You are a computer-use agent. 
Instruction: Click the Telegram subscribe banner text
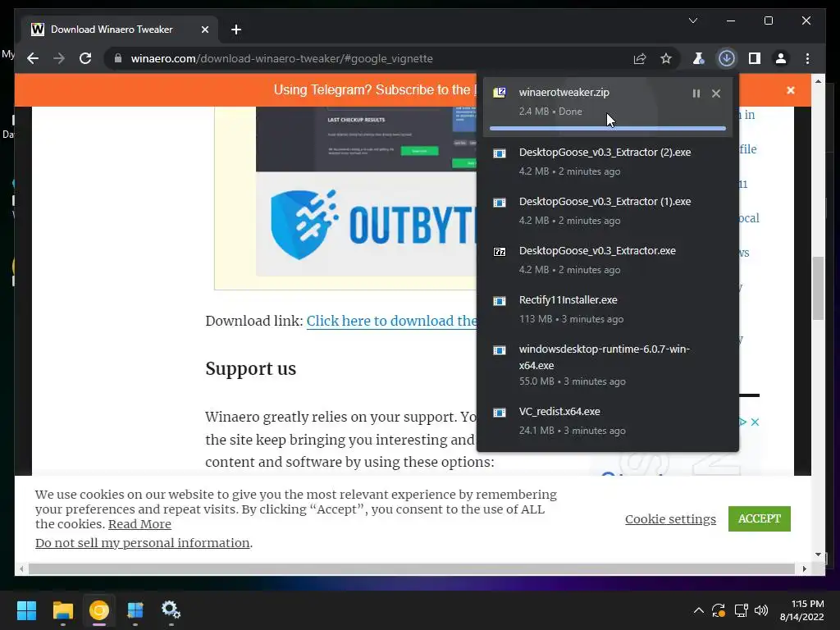374,89
